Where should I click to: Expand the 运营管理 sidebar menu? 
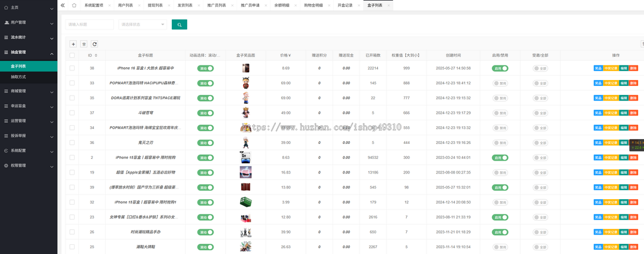point(29,121)
